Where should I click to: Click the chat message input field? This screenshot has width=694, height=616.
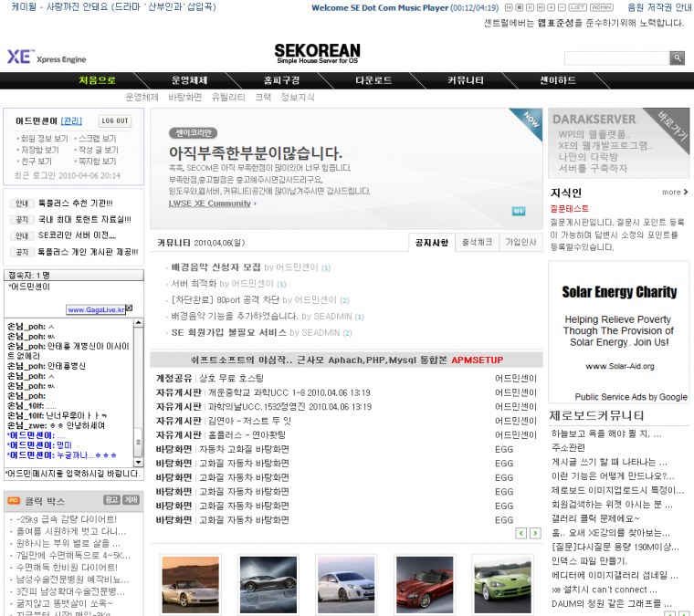tap(87, 474)
